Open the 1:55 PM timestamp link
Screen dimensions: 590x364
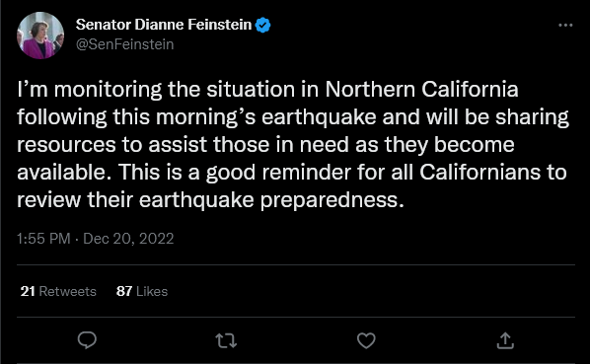tap(43, 239)
